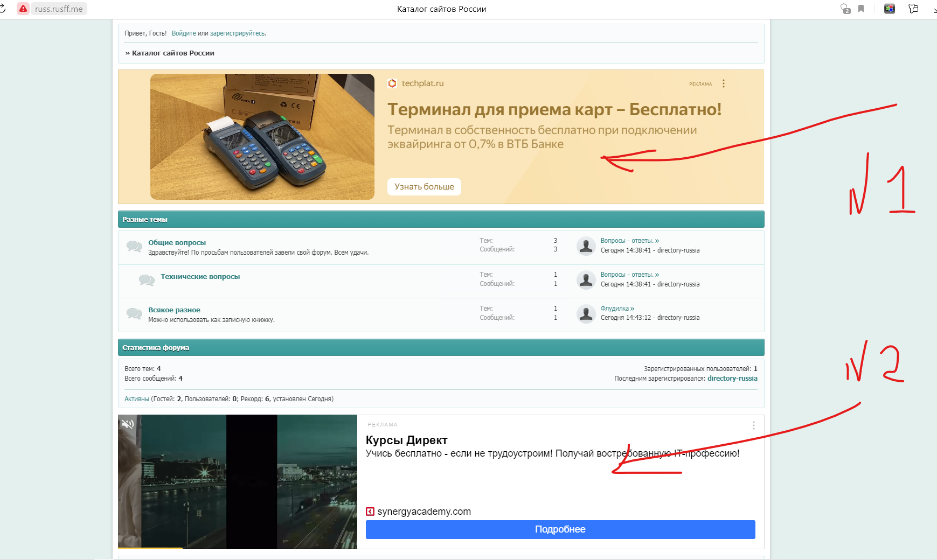The height and width of the screenshot is (560, 937).
Task: Click the Войдите login link
Action: click(184, 33)
